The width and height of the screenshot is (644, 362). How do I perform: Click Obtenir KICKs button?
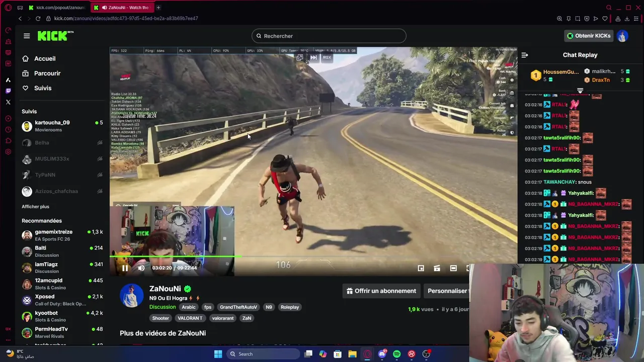588,36
